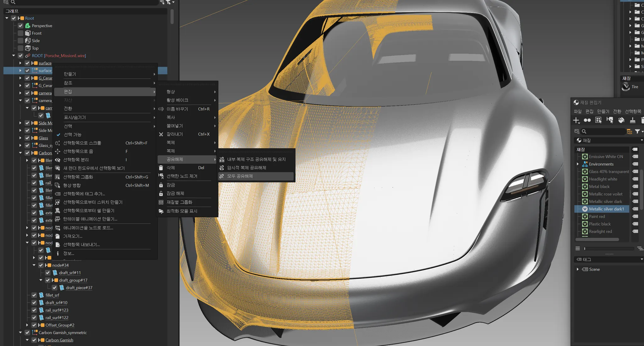Image resolution: width=644 pixels, height=346 pixels.
Task: Toggle visibility checkbox of Front camera
Action: 21,33
